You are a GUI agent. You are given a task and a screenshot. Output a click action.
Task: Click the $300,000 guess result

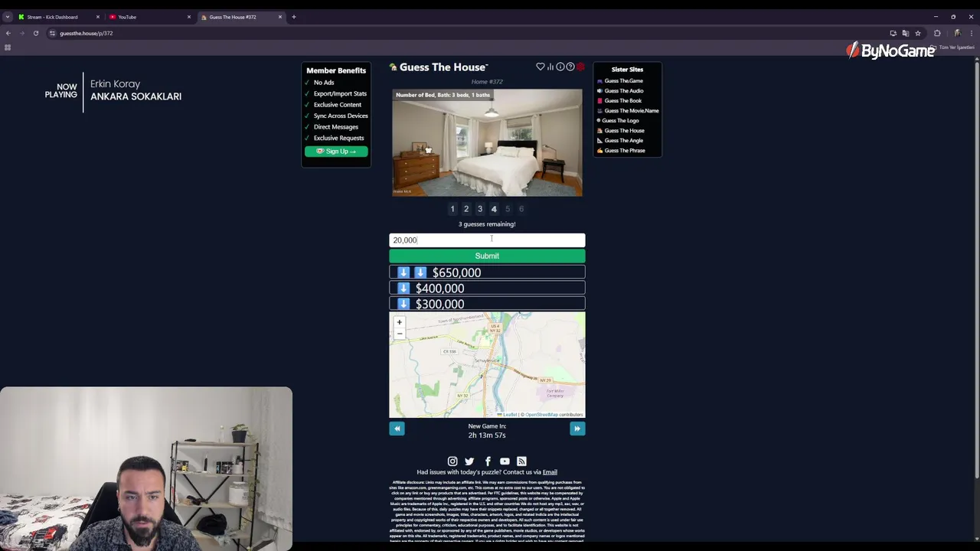(x=487, y=304)
